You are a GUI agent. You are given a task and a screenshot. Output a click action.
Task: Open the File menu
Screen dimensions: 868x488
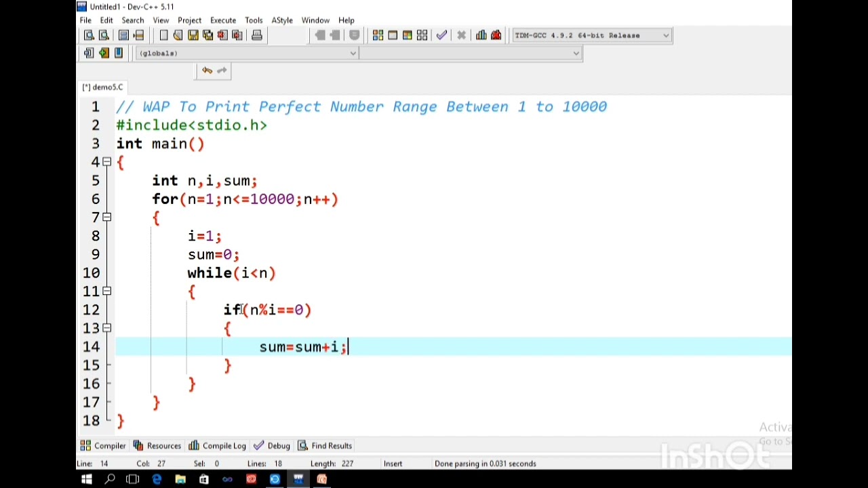pyautogui.click(x=85, y=20)
